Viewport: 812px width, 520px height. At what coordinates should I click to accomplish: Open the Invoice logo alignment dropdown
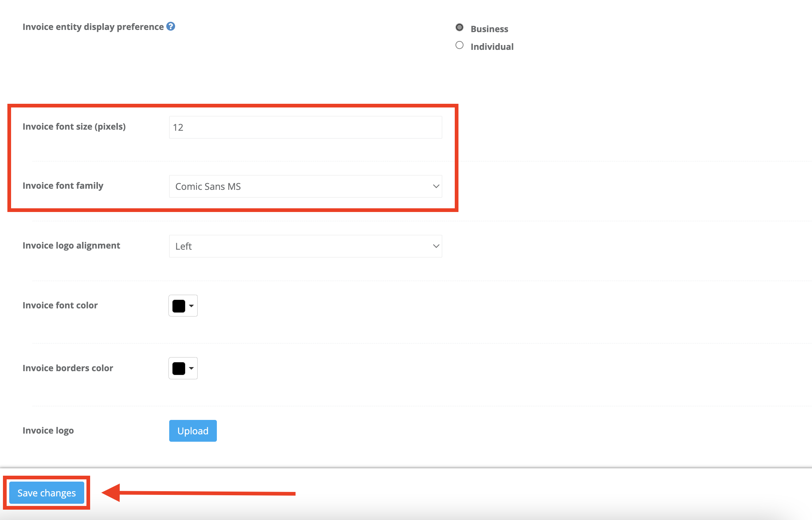tap(306, 246)
